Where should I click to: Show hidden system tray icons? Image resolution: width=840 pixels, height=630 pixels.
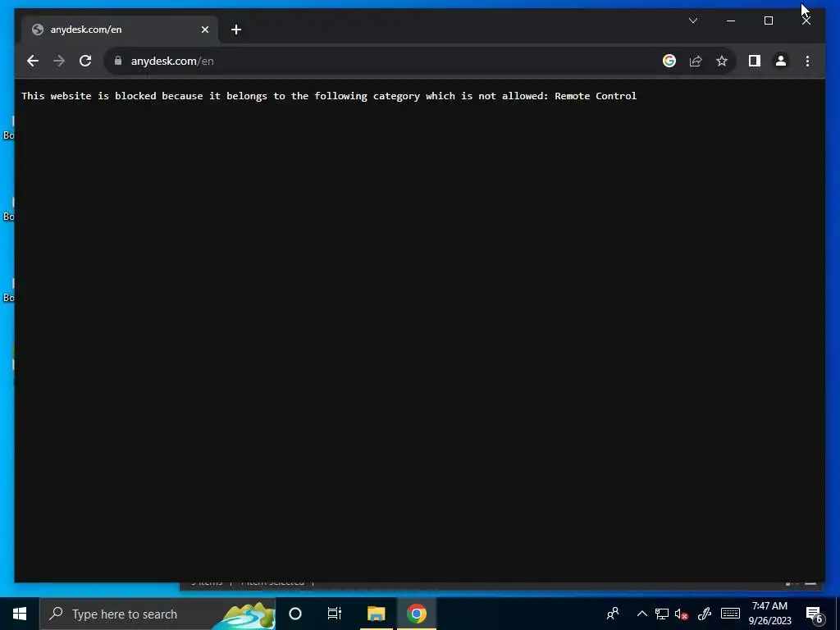click(641, 614)
